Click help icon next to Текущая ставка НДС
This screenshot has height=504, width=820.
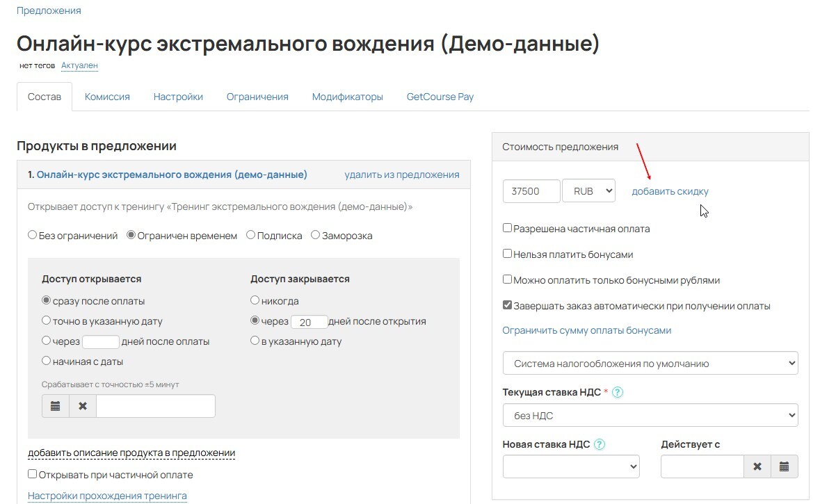618,392
